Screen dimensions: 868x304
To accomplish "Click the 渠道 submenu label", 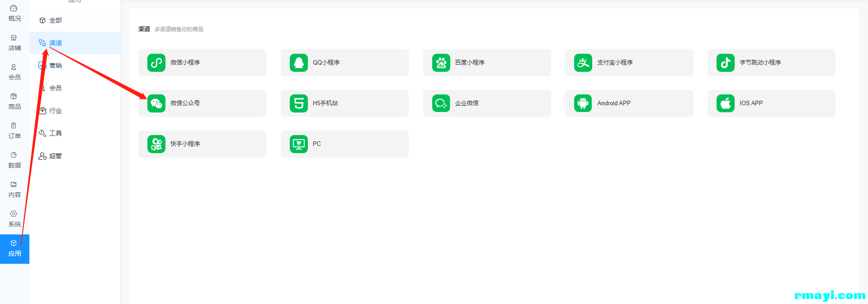I will 56,43.
